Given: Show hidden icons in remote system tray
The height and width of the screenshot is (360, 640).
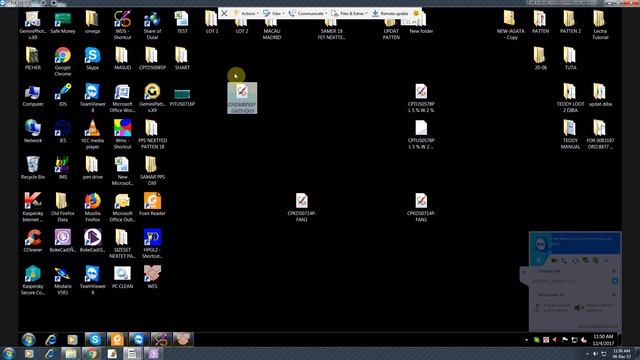Looking at the screenshot, I should (527, 340).
